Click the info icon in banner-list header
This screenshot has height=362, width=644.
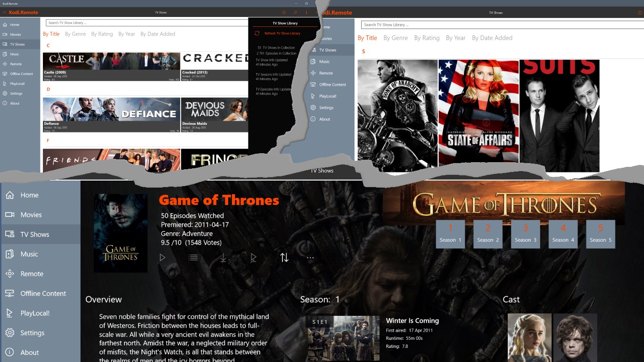pos(306,12)
